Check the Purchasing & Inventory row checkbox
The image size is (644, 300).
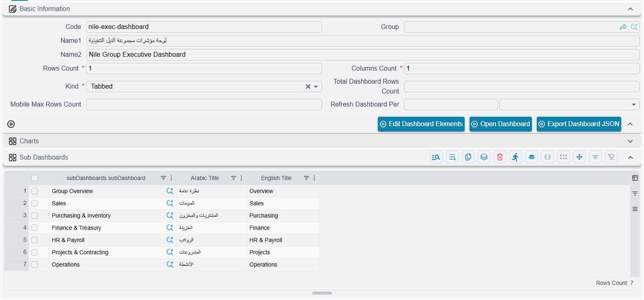click(x=35, y=216)
